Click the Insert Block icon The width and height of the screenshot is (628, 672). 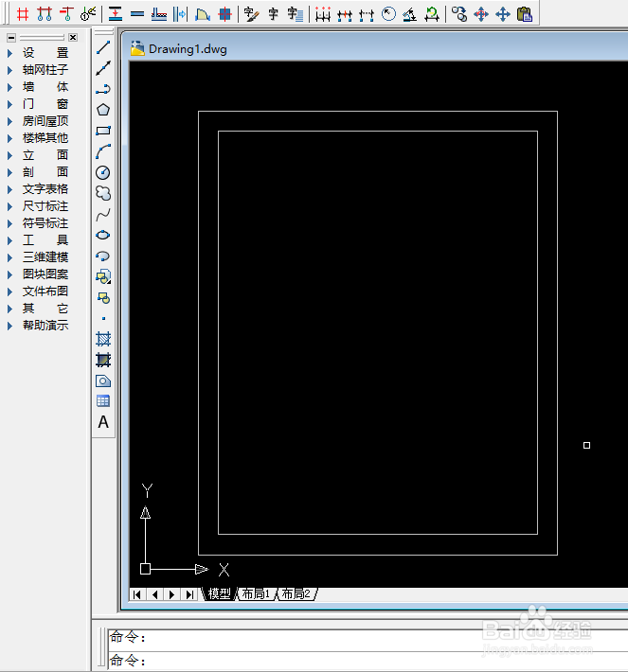tap(103, 277)
